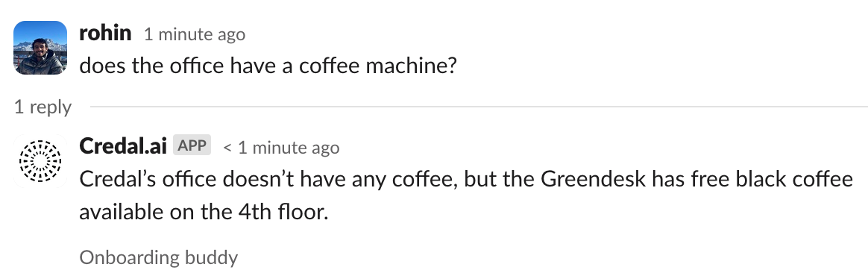Click rohin's coffee machine question message
The height and width of the screenshot is (276, 868).
point(268,66)
